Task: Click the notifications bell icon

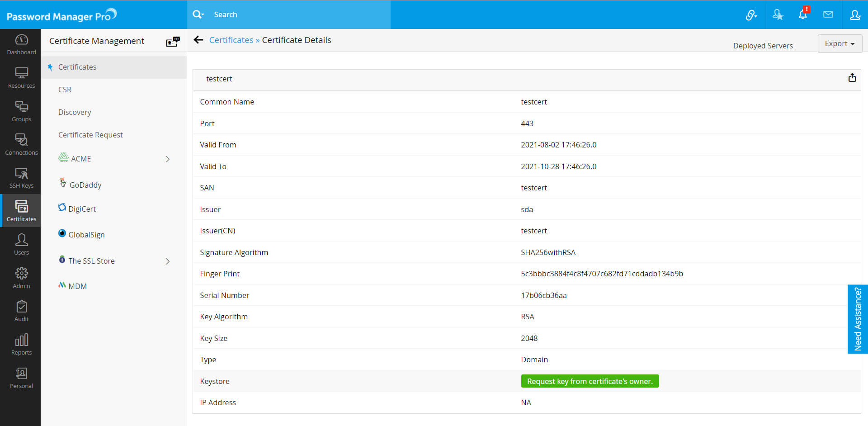Action: [x=803, y=14]
